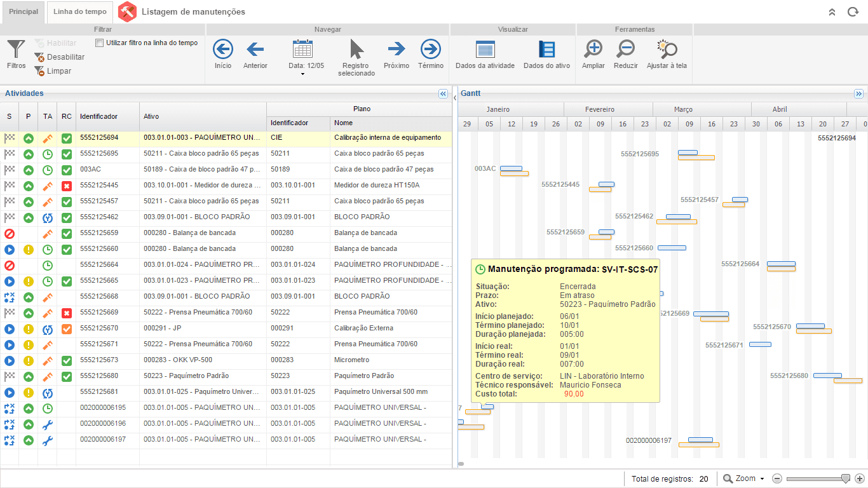Image resolution: width=868 pixels, height=488 pixels.
Task: Click the zoom slider minus button
Action: click(777, 478)
